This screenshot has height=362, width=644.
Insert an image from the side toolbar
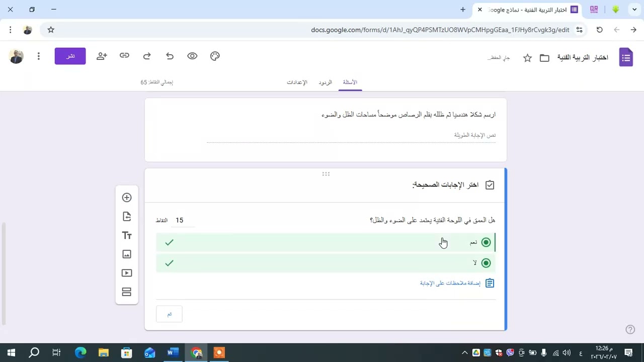tap(127, 254)
